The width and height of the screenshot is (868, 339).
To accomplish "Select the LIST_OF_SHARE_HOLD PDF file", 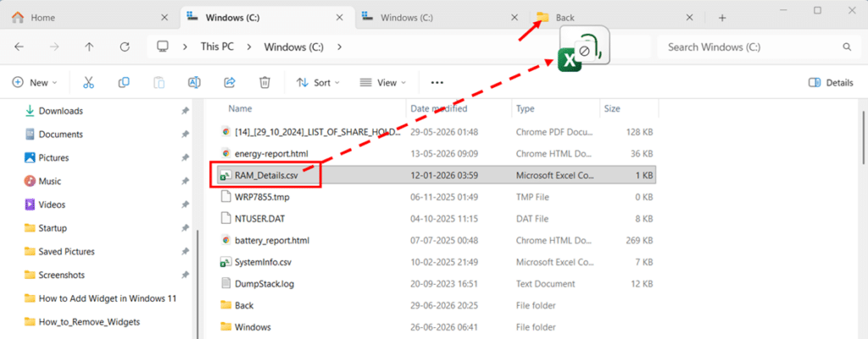I will (x=437, y=132).
